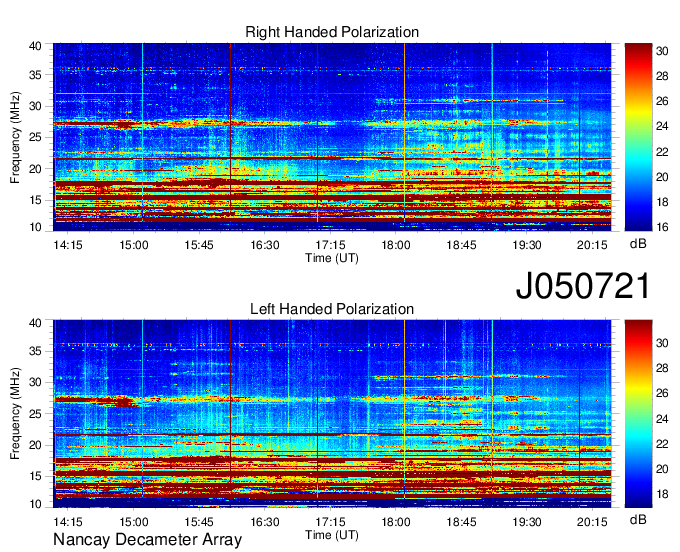
Task: Click the 30 dB tick on Left Handed colorbar
Action: 662,343
